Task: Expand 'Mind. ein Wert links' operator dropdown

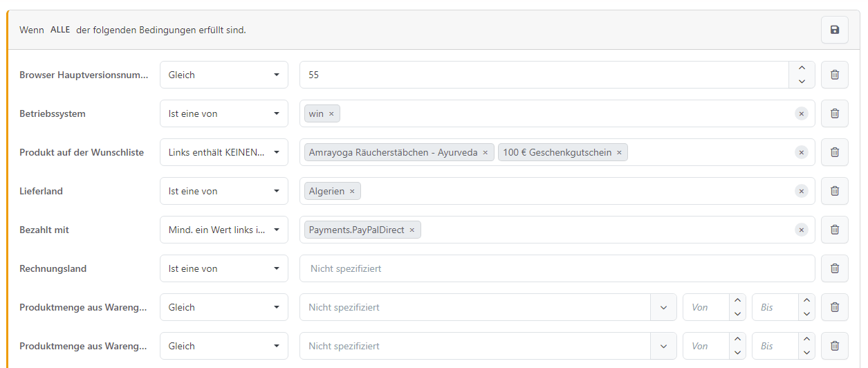Action: (x=223, y=230)
